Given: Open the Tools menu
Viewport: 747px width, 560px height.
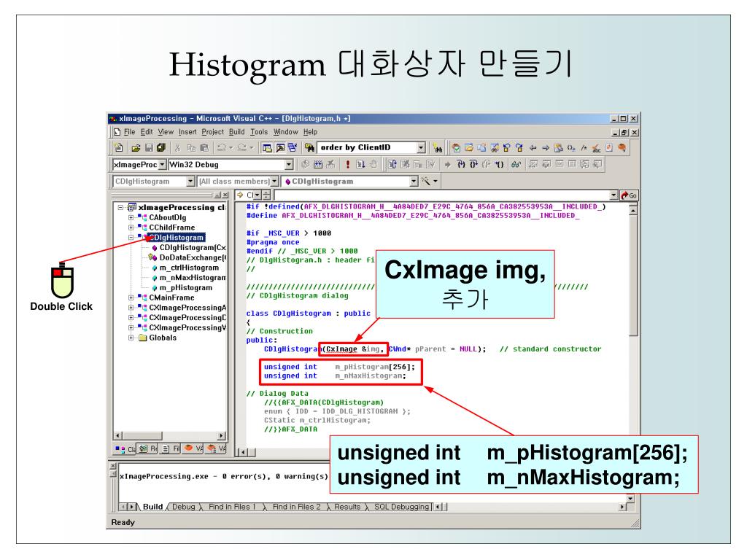Looking at the screenshot, I should (x=259, y=132).
